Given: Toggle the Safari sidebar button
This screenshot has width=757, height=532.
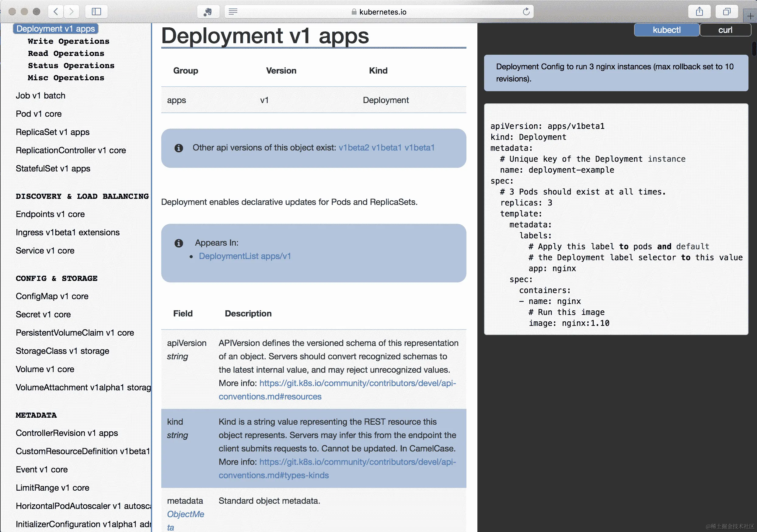Looking at the screenshot, I should pyautogui.click(x=96, y=12).
